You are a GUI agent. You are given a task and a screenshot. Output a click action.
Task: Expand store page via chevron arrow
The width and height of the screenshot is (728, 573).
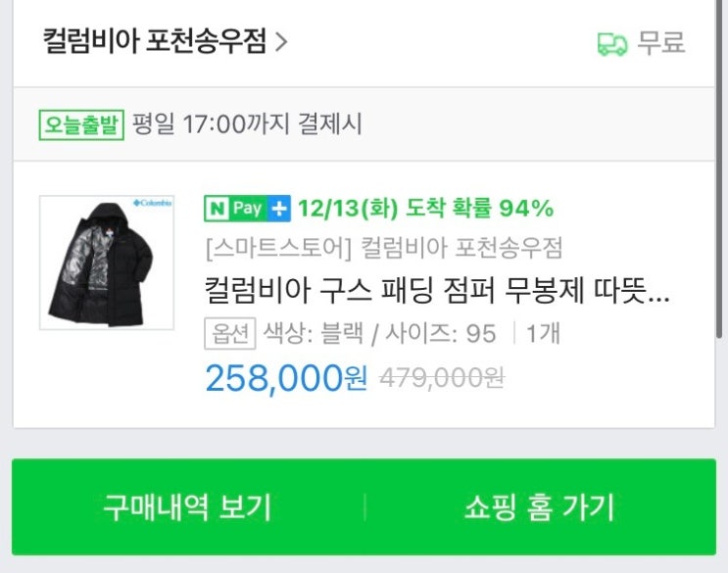(x=281, y=43)
